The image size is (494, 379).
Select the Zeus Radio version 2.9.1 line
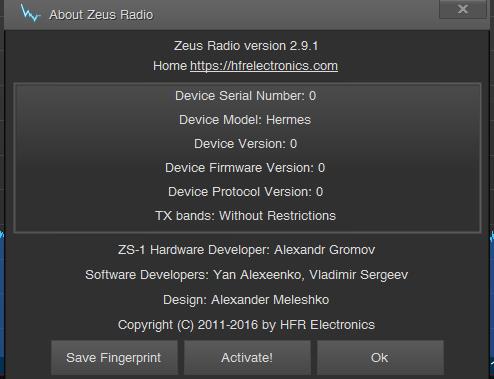click(x=246, y=46)
